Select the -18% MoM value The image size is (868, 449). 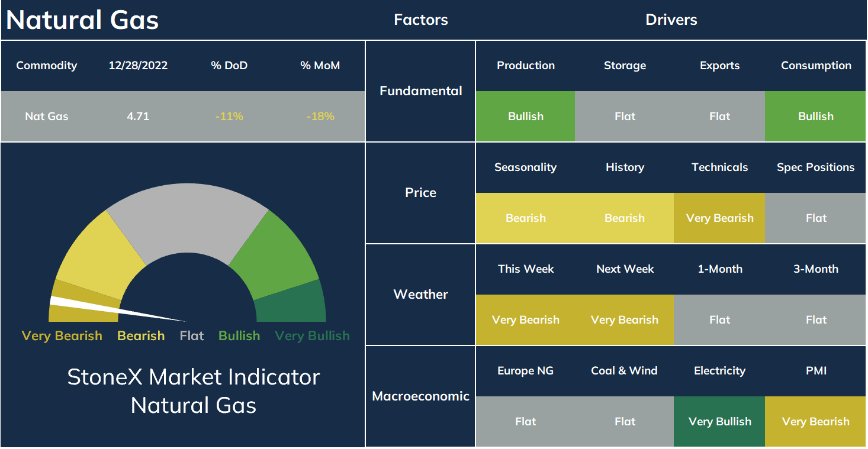[x=320, y=117]
